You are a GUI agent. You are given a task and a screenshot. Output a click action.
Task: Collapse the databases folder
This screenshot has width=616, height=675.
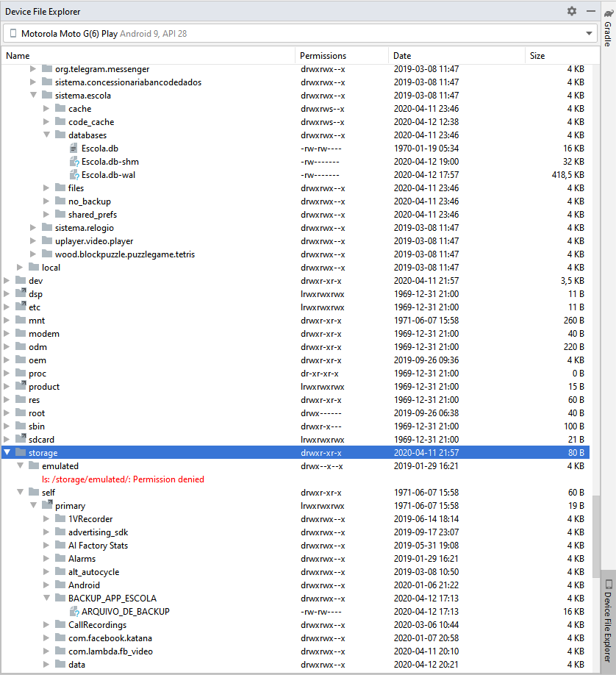(x=47, y=135)
